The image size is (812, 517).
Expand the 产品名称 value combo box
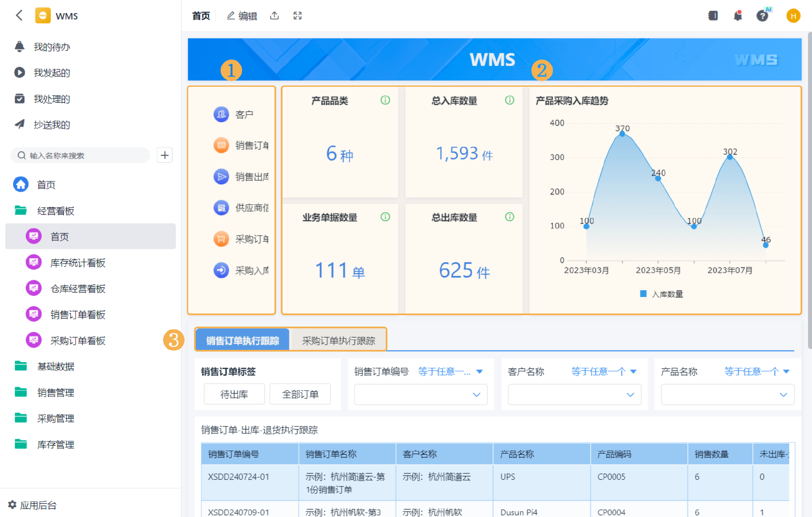pos(727,394)
